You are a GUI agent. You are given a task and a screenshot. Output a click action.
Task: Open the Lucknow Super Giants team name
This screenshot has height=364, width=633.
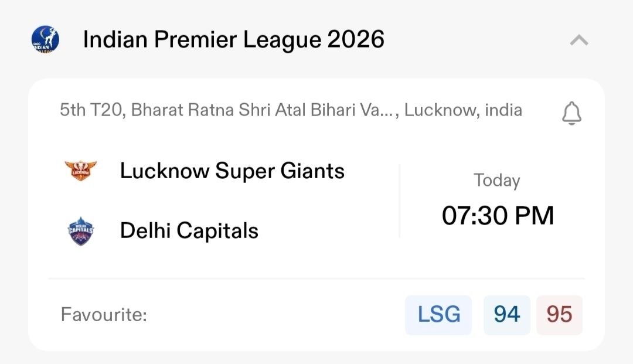[232, 171]
